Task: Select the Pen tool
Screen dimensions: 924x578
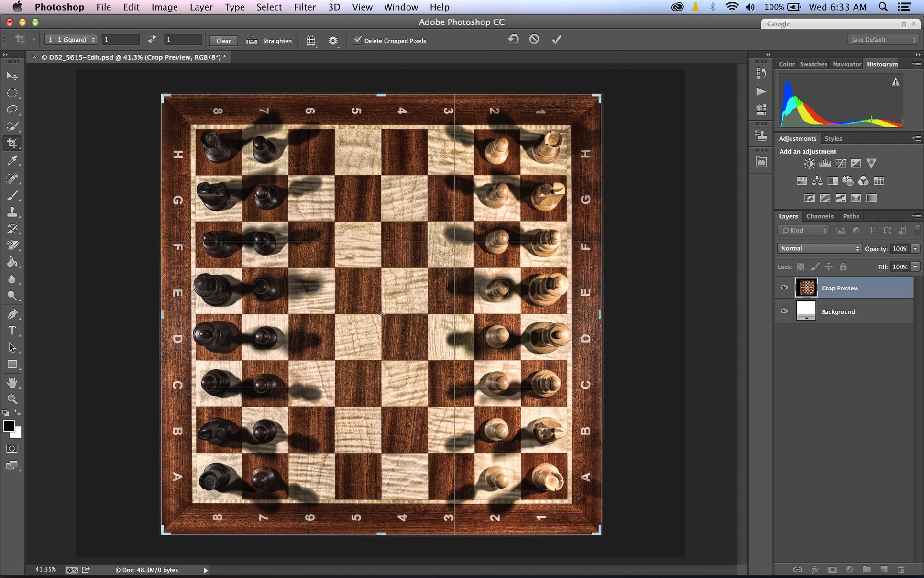Action: 12,314
